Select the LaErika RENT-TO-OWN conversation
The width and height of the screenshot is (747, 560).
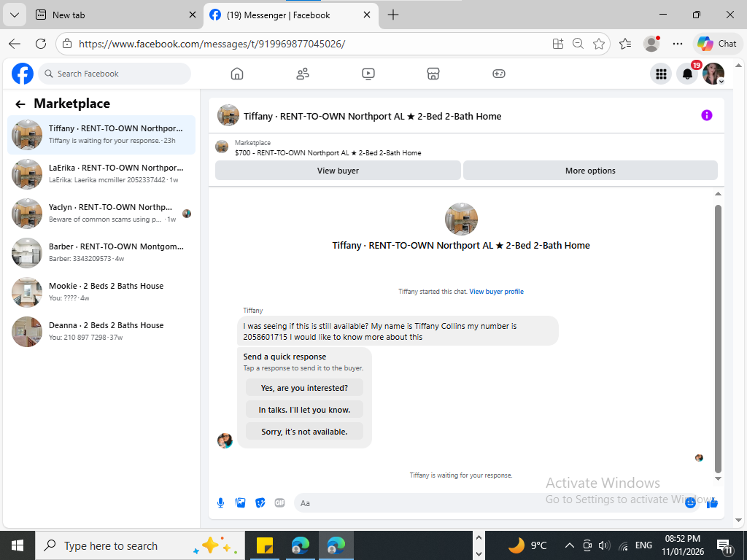pyautogui.click(x=101, y=174)
